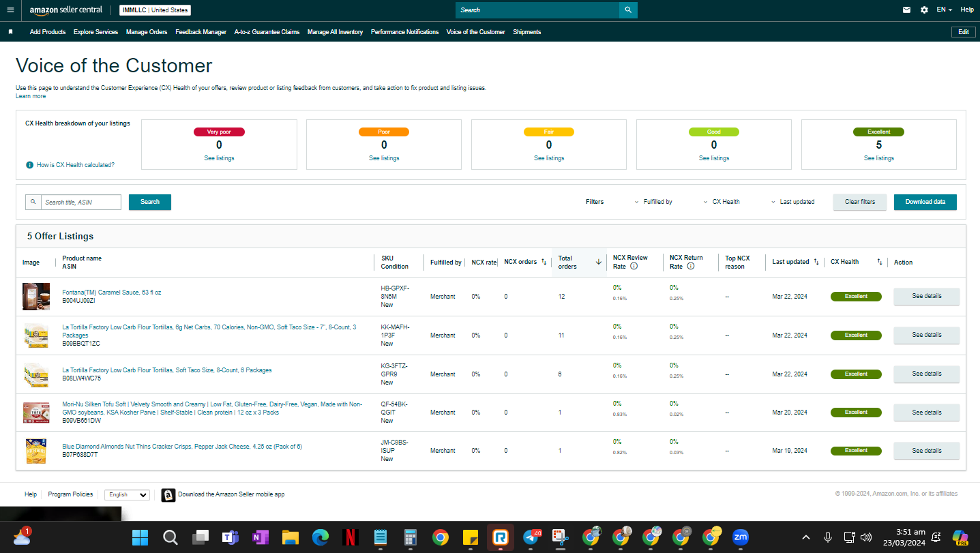Image resolution: width=980 pixels, height=553 pixels.
Task: Focus the Search title, ASIN field
Action: click(x=80, y=202)
